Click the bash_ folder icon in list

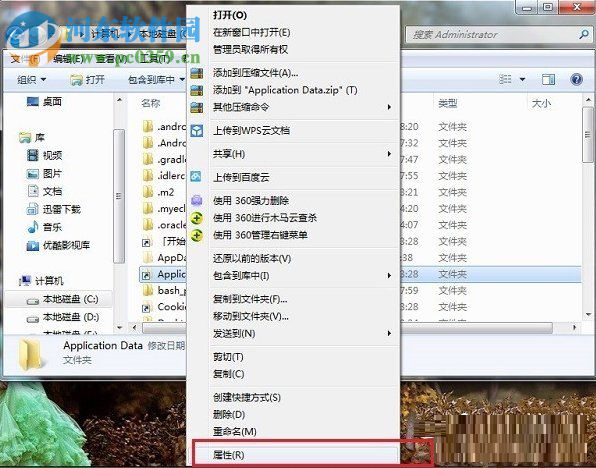147,290
